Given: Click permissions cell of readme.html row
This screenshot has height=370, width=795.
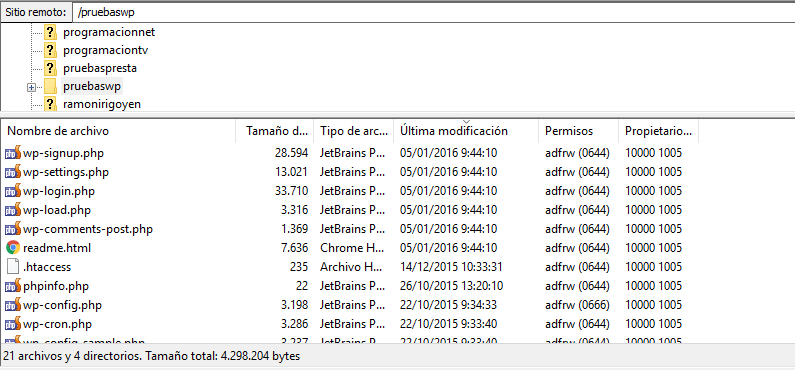Looking at the screenshot, I should click(577, 248).
